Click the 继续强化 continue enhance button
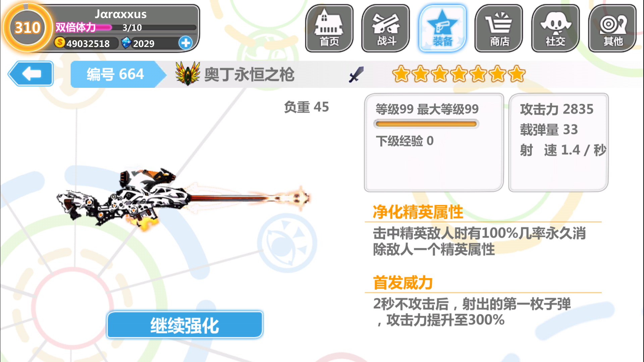 pos(185,325)
